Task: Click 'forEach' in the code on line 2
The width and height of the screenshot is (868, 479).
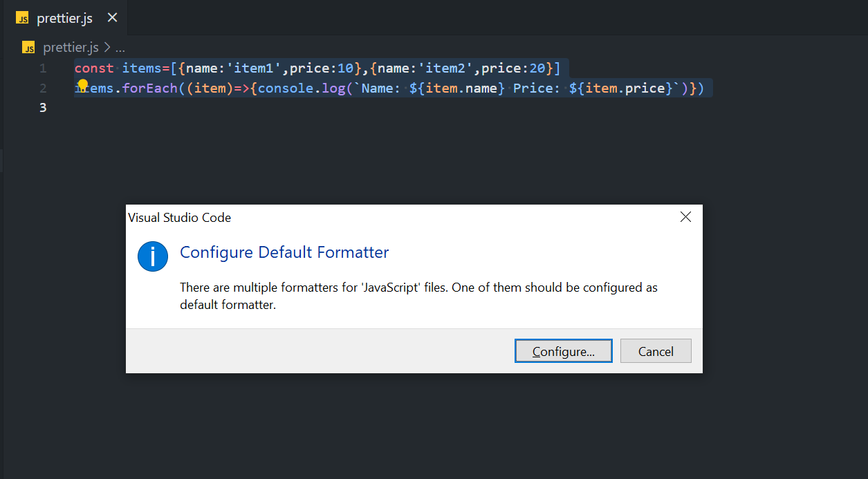Action: [x=150, y=88]
